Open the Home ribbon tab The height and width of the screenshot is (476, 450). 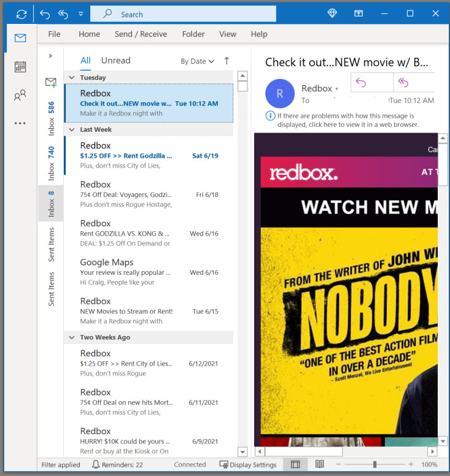pos(90,34)
